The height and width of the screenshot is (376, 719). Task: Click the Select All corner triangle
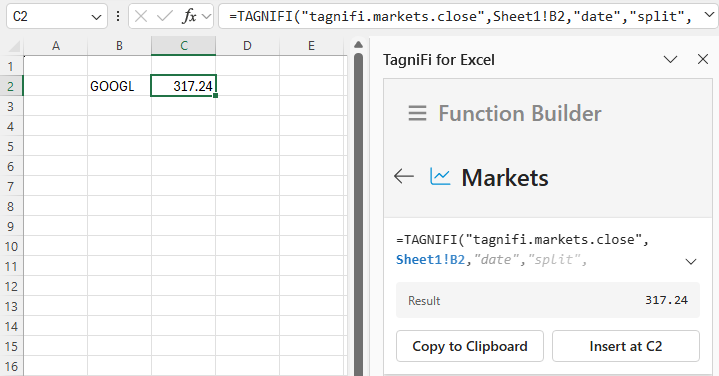(x=14, y=46)
